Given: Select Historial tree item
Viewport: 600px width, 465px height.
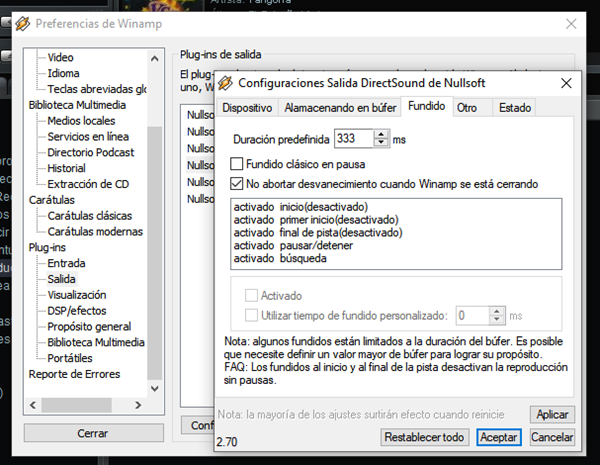Looking at the screenshot, I should [x=66, y=168].
